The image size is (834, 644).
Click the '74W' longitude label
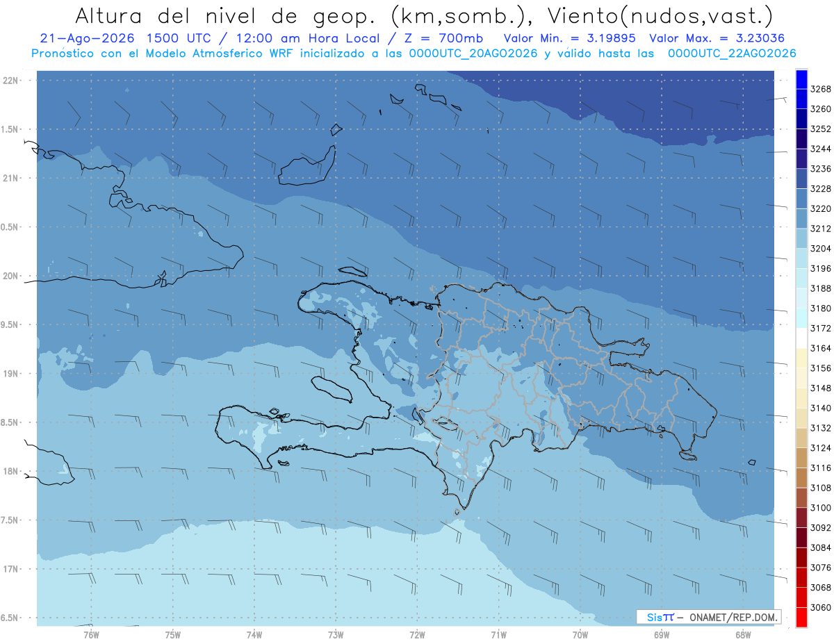coord(254,634)
